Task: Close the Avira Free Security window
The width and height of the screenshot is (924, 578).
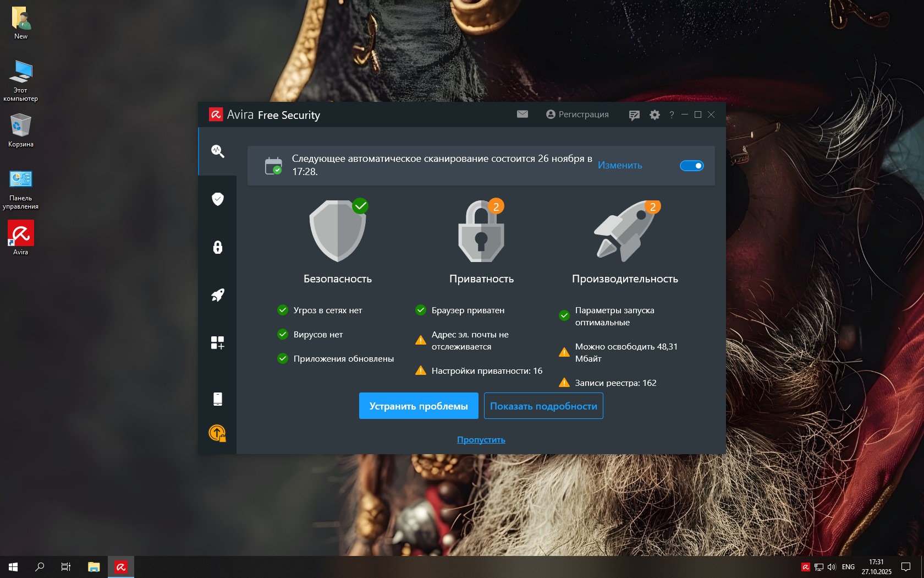Action: coord(711,114)
